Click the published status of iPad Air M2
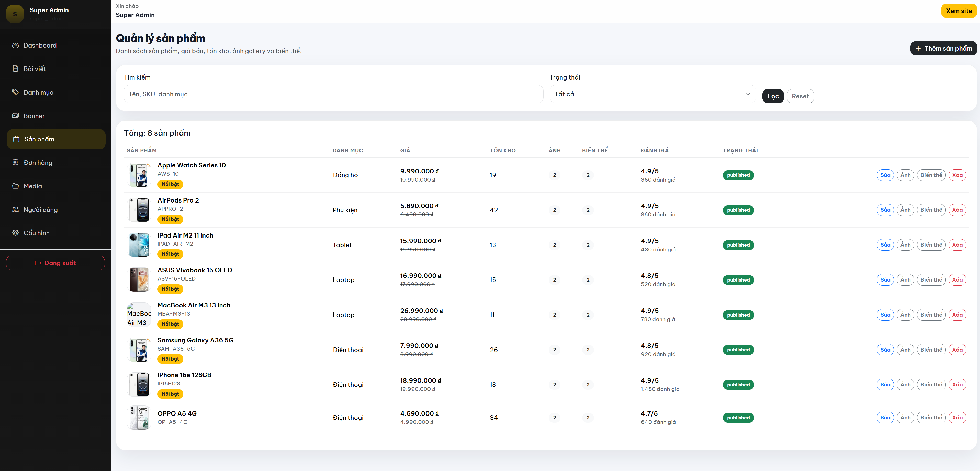 pyautogui.click(x=738, y=245)
